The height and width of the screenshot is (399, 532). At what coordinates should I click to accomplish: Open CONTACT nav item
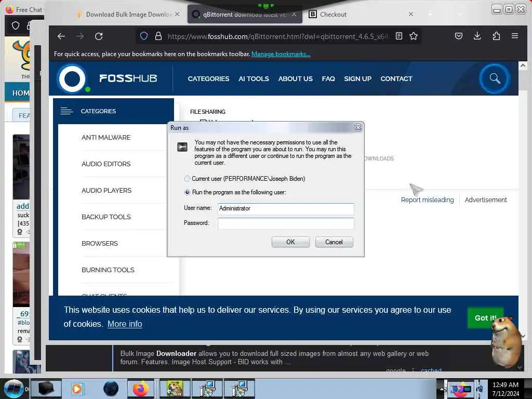click(396, 79)
